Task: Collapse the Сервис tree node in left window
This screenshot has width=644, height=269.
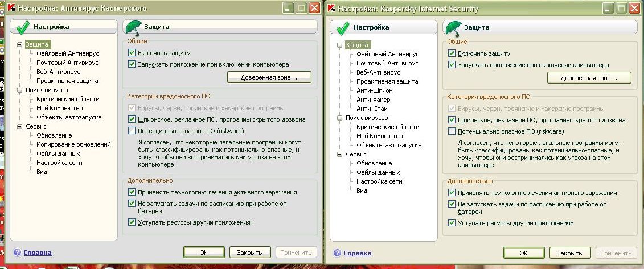Action: [20, 126]
